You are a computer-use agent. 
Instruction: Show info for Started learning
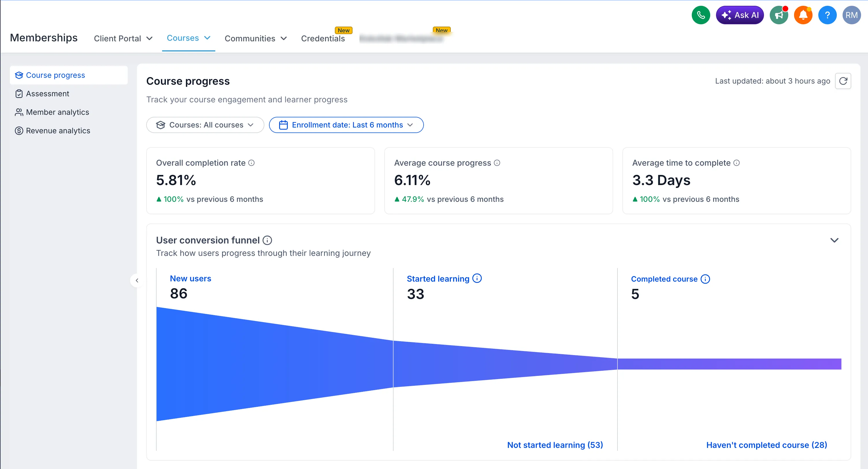(477, 278)
